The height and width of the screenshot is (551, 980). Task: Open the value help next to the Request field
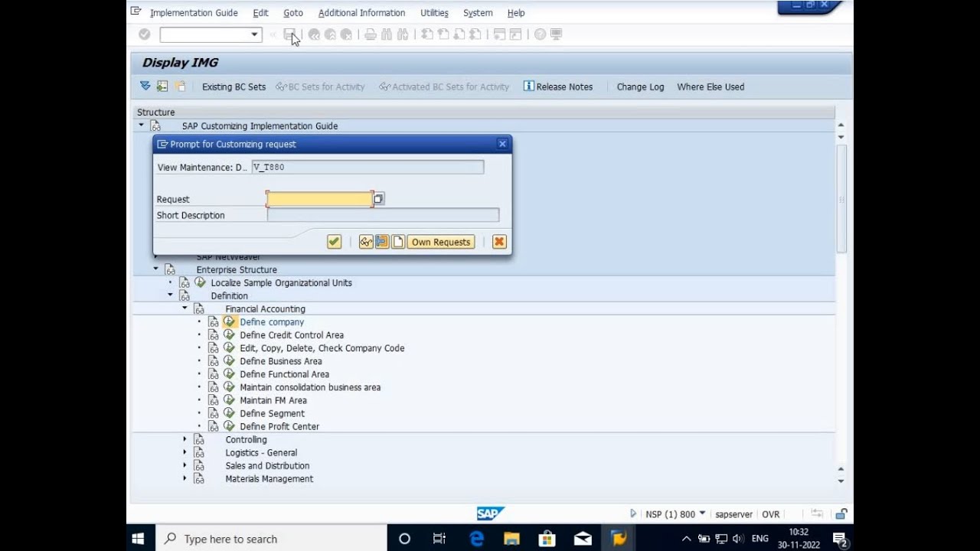point(378,199)
